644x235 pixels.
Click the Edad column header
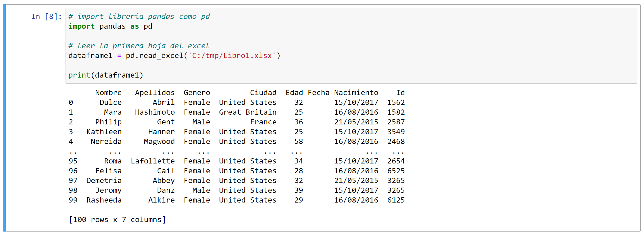pos(294,93)
